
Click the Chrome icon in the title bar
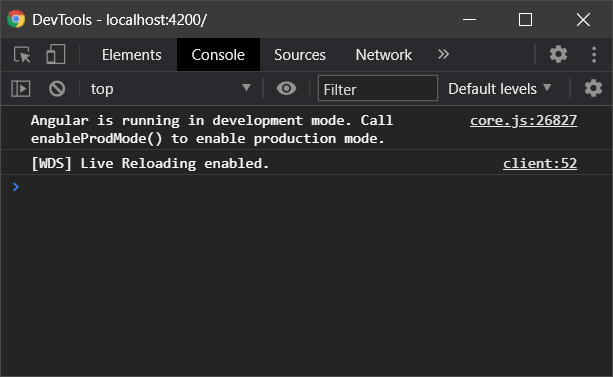click(x=16, y=20)
